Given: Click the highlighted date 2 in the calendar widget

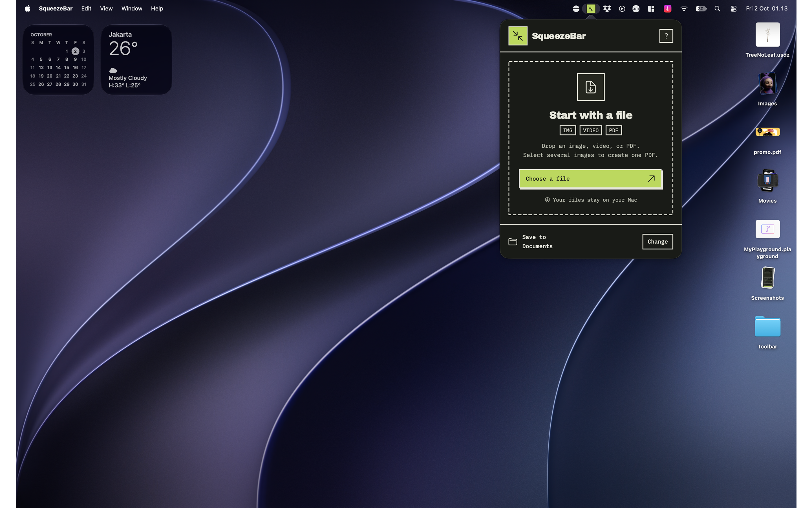Looking at the screenshot, I should click(75, 51).
